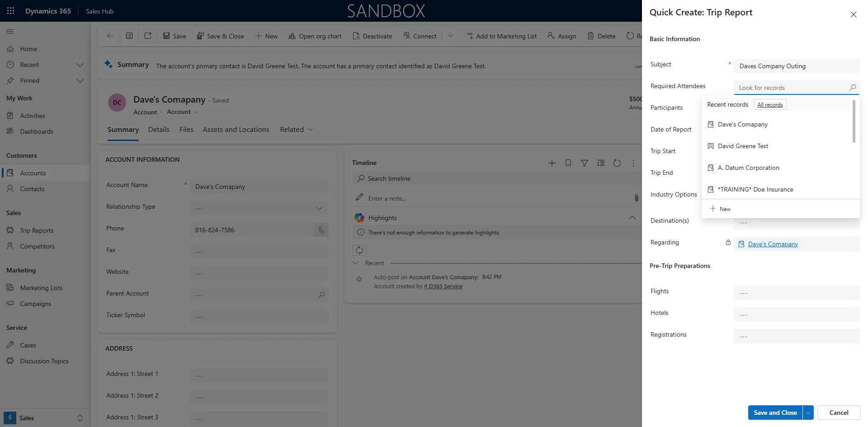
Task: Select the Recent records tab in the lookup
Action: point(727,104)
